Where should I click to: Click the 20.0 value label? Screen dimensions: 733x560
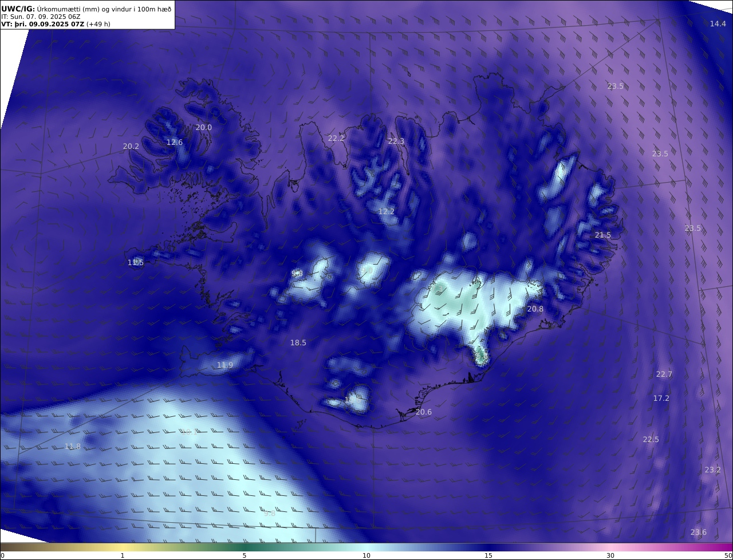tap(204, 127)
